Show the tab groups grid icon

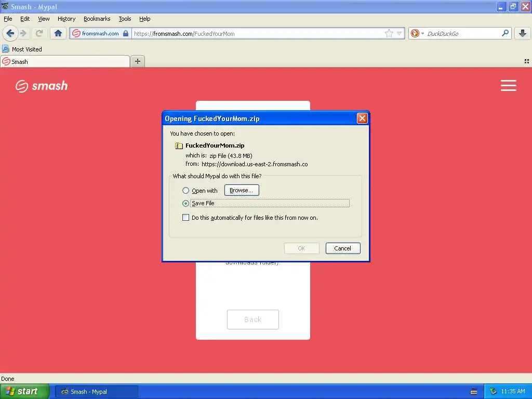[527, 61]
